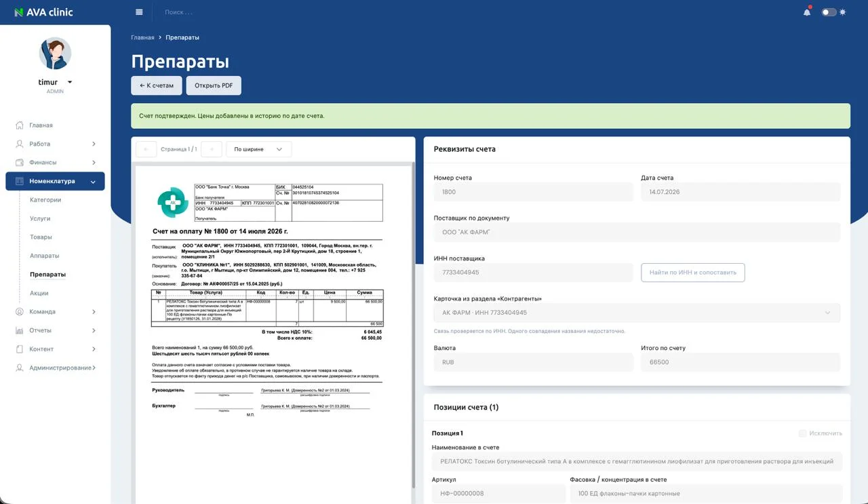This screenshot has height=504, width=868.
Task: Click the Финансы sidebar icon
Action: pyautogui.click(x=19, y=163)
